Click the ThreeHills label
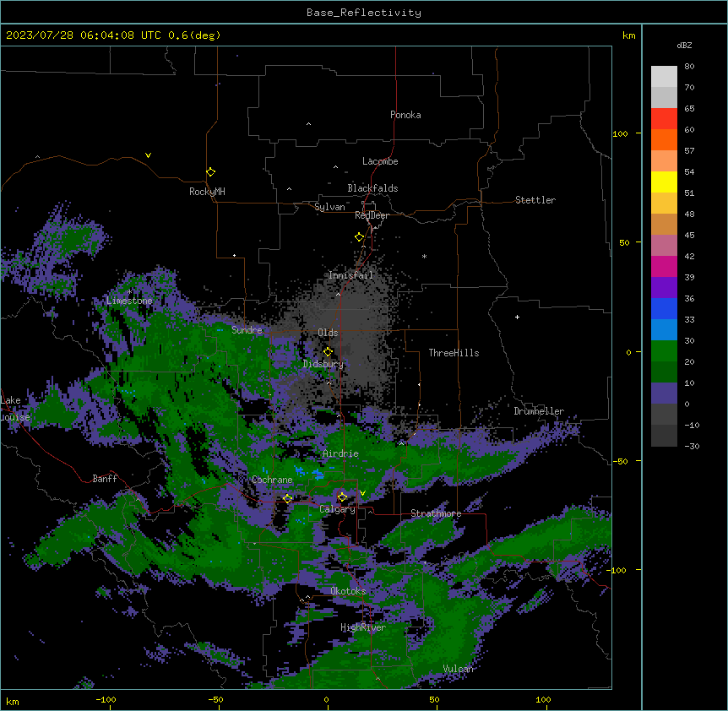The image size is (728, 711). [x=454, y=353]
